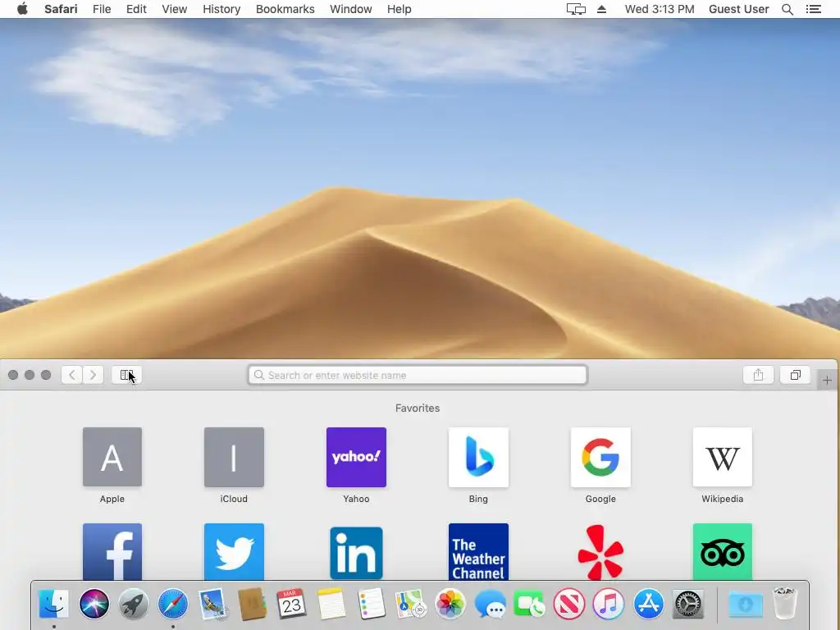Open the Window menu
The height and width of the screenshot is (630, 840).
tap(350, 9)
